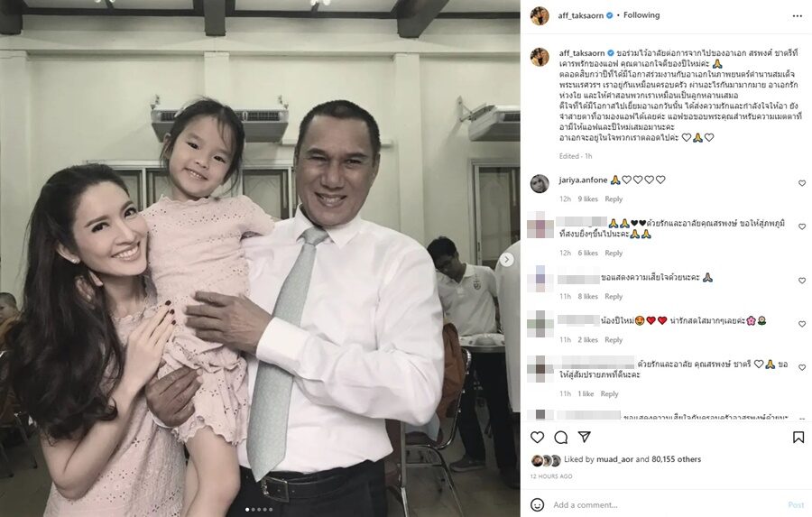Advance to next photo with carousel arrow

click(507, 260)
